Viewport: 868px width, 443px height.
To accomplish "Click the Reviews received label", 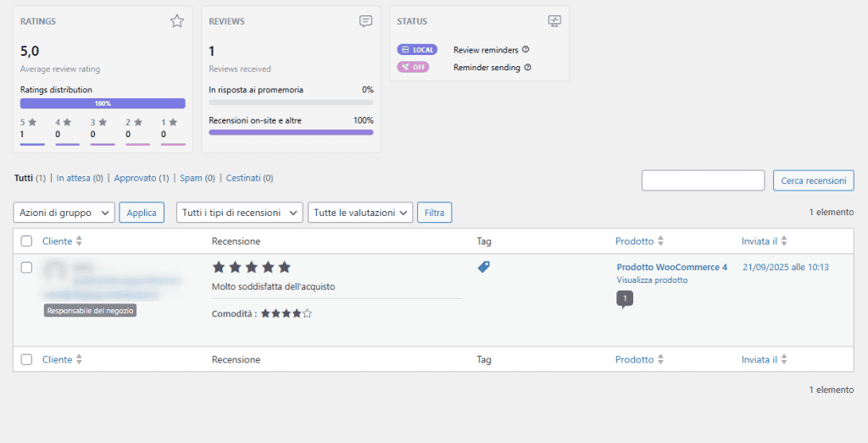I will [x=240, y=69].
